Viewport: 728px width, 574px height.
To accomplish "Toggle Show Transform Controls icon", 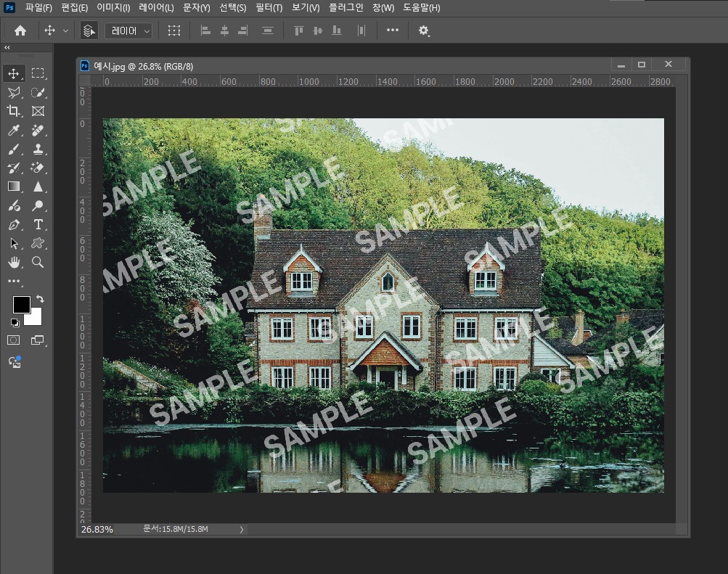I will pyautogui.click(x=174, y=30).
